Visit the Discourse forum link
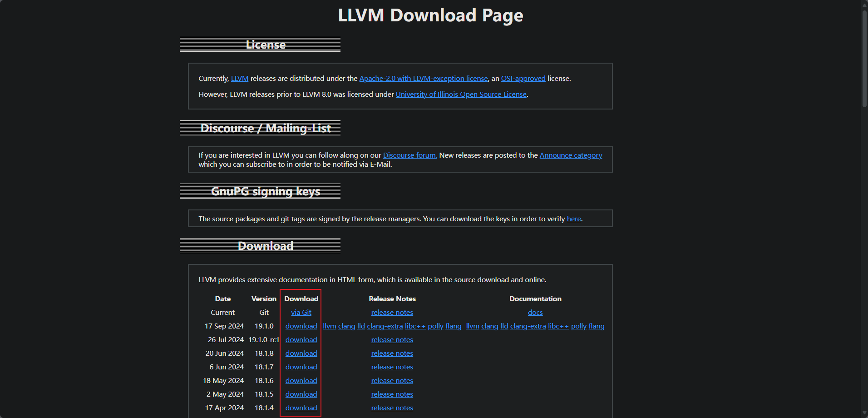 click(410, 155)
